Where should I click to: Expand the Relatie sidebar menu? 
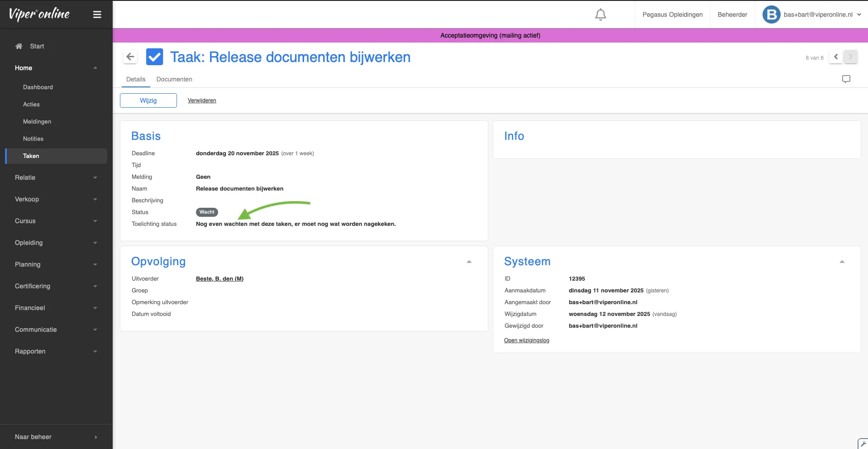[56, 177]
